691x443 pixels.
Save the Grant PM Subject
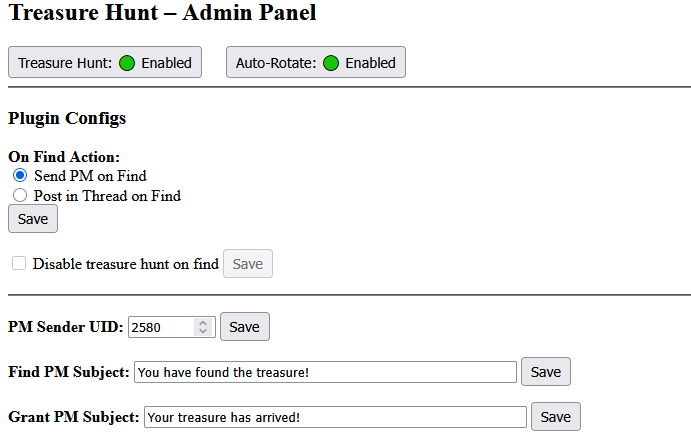[x=555, y=417]
